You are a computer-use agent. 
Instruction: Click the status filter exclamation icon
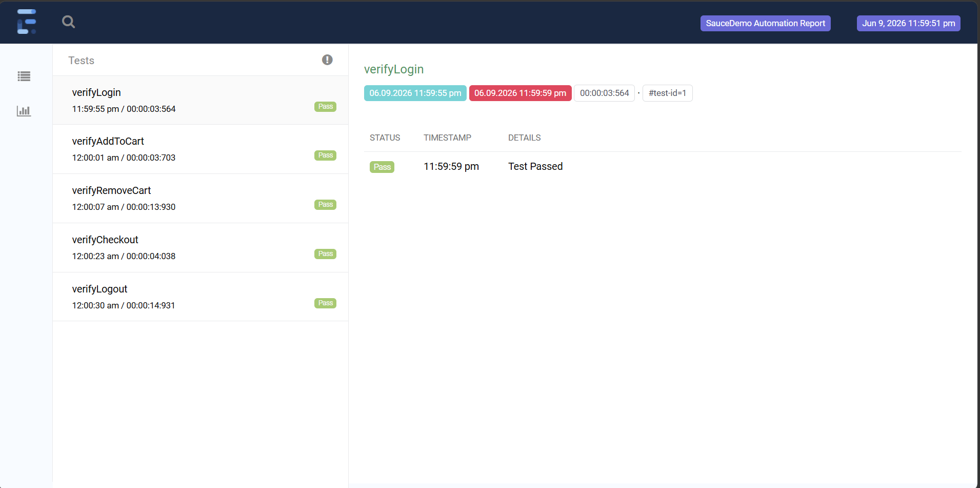[x=327, y=60]
